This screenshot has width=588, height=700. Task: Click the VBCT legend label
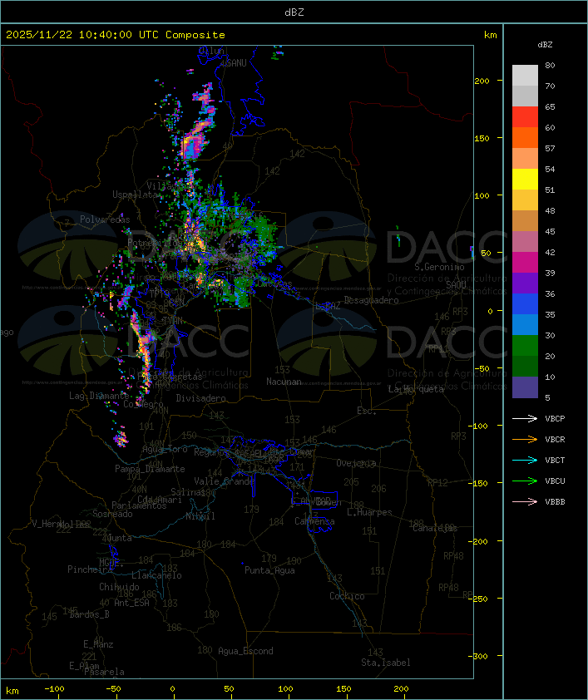(555, 461)
